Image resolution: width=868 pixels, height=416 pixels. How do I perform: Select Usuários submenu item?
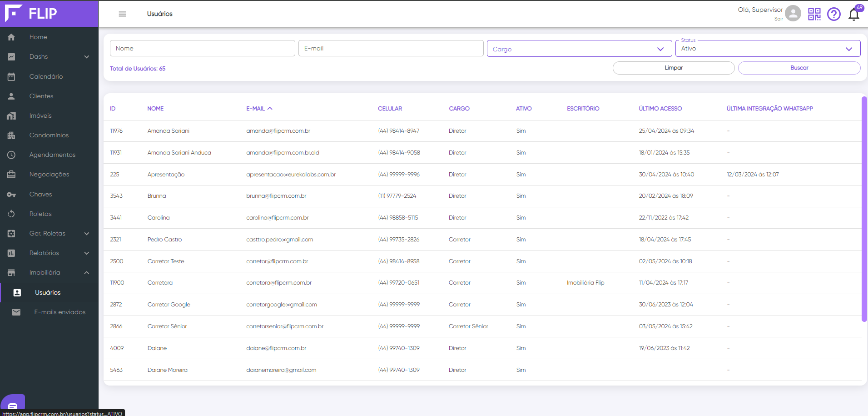pos(48,293)
